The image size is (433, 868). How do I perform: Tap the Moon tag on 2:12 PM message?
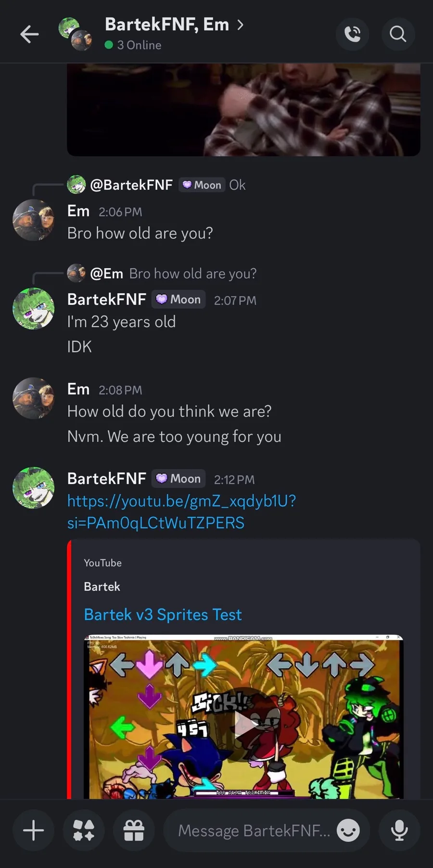tap(179, 479)
